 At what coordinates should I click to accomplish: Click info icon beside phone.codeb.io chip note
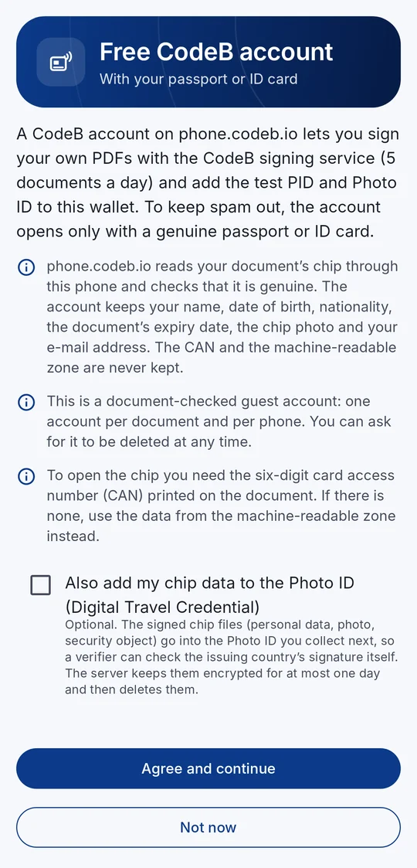point(26,267)
